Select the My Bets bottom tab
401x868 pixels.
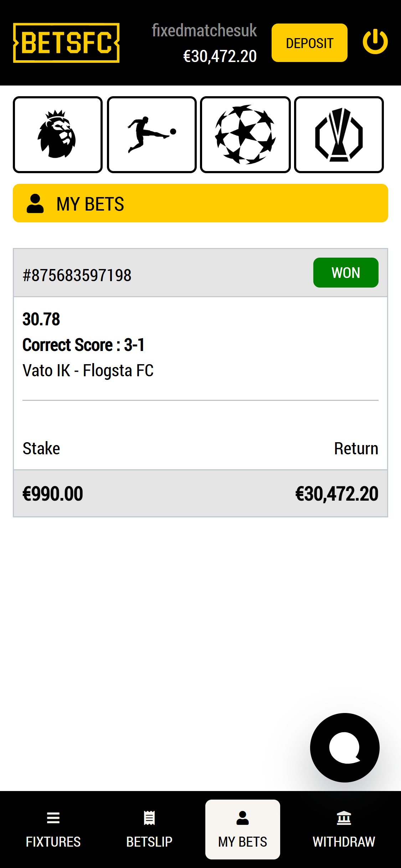tap(243, 830)
